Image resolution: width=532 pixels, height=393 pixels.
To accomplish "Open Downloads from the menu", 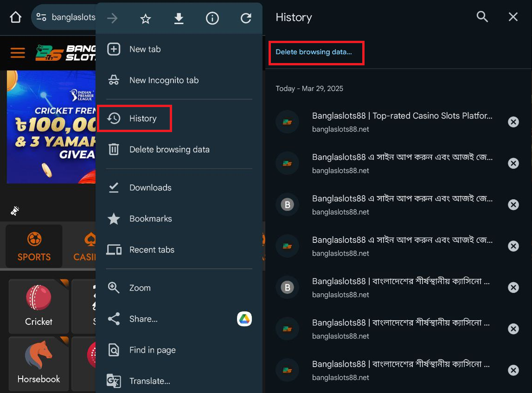I will [x=179, y=188].
